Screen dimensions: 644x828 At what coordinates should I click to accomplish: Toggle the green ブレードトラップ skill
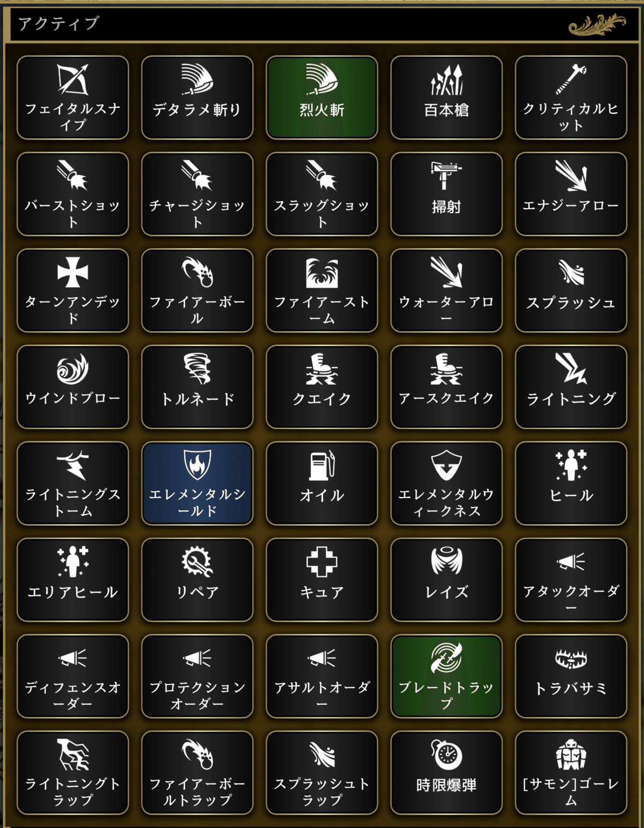(x=447, y=676)
